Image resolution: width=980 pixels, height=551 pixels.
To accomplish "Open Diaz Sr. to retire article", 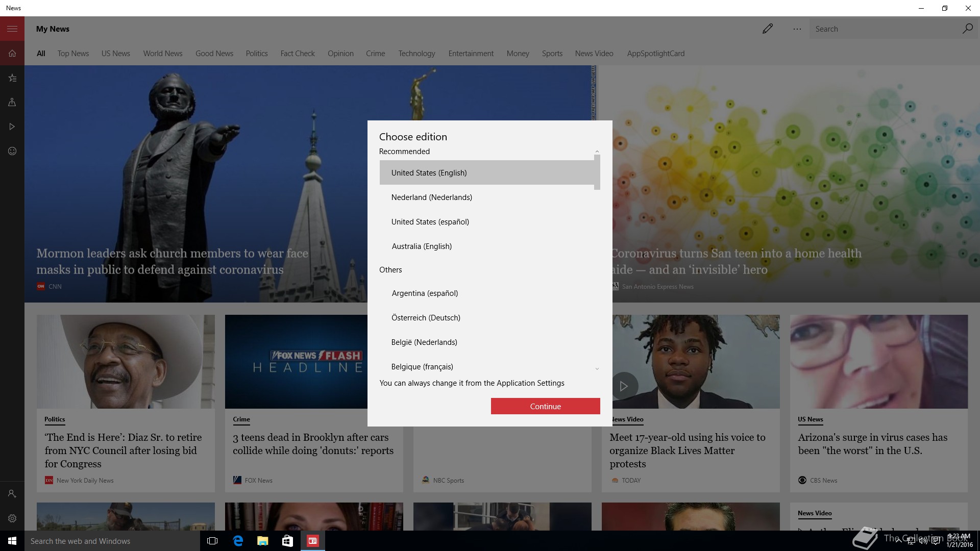I will pos(123,450).
